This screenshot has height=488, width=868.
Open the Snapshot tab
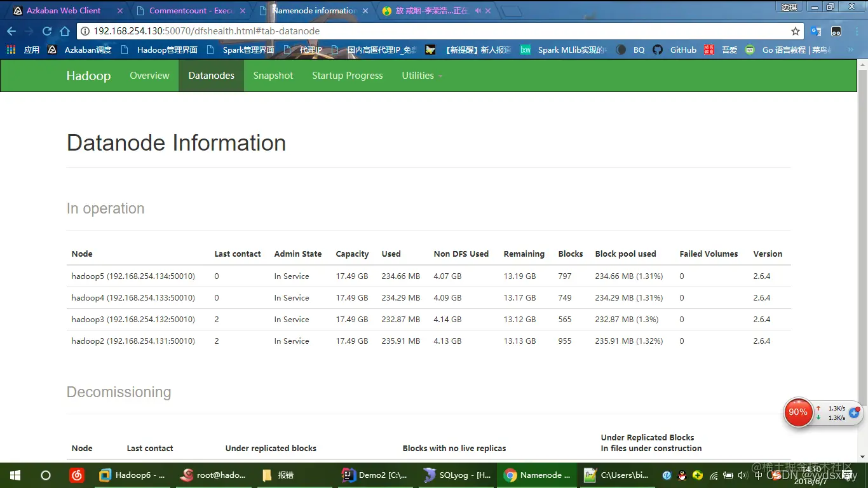[x=273, y=76]
